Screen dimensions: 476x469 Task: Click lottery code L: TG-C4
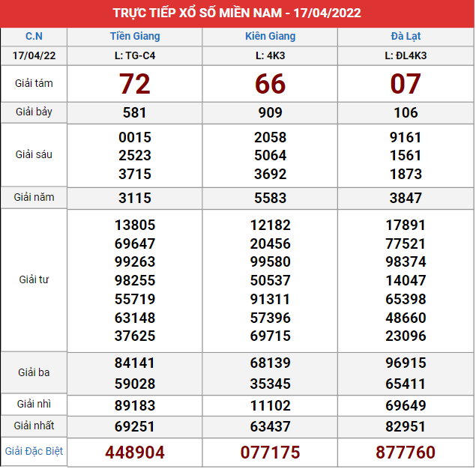pos(135,55)
